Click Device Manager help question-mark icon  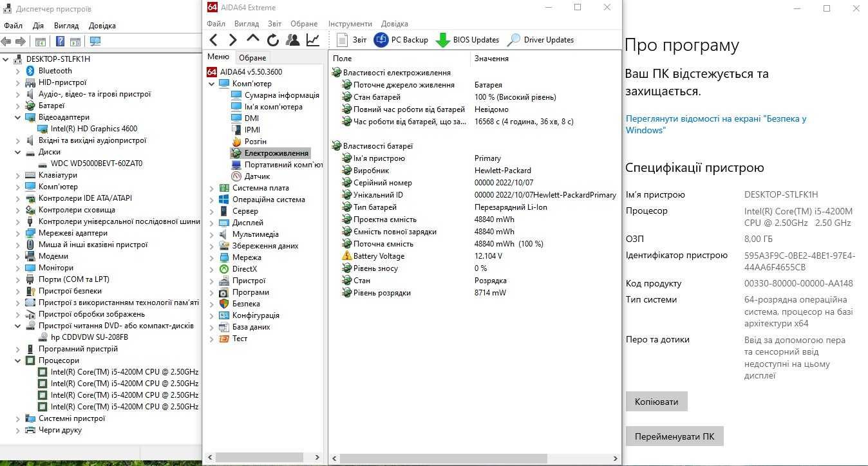coord(60,41)
